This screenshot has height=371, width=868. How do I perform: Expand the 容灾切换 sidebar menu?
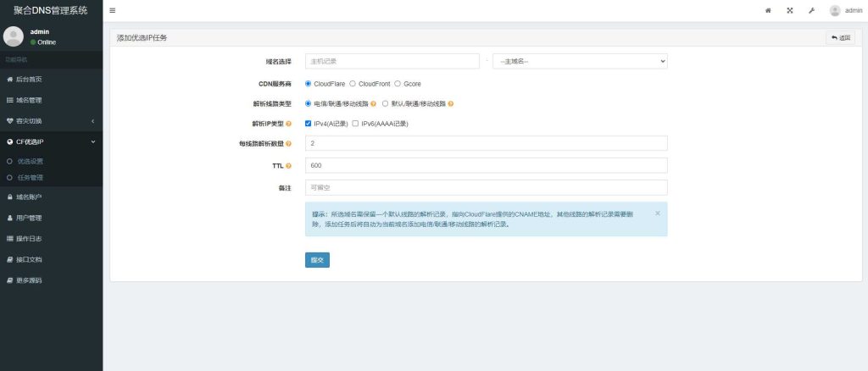[52, 121]
